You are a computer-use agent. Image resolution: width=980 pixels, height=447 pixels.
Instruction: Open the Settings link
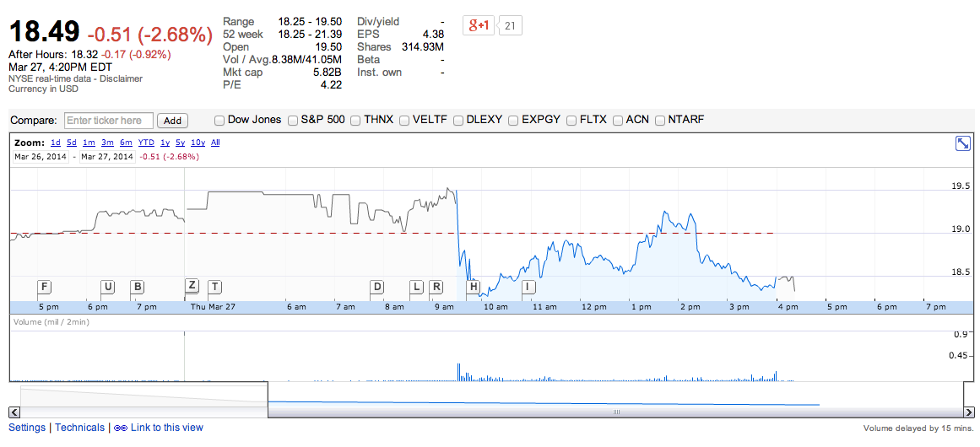[27, 428]
